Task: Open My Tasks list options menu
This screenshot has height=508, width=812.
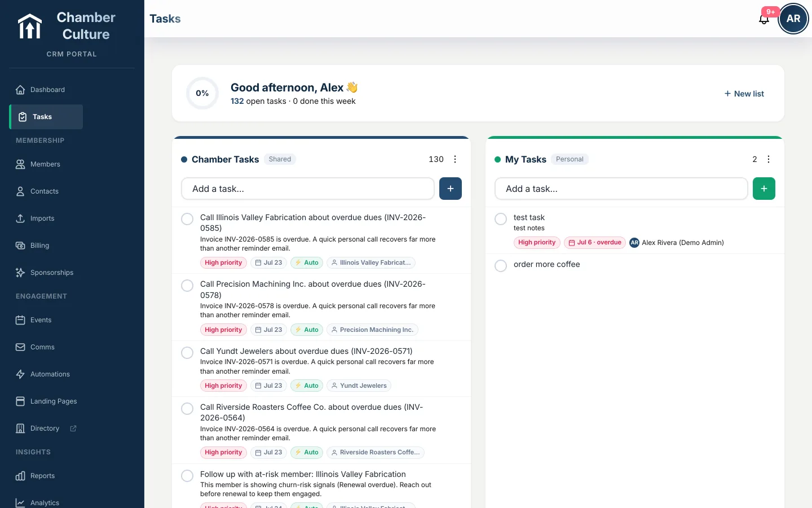Action: (x=769, y=159)
